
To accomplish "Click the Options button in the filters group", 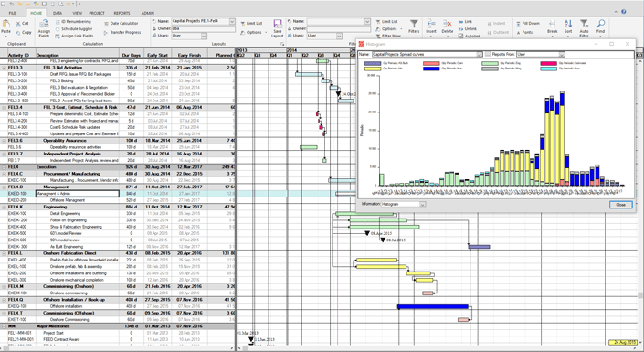I will (389, 29).
